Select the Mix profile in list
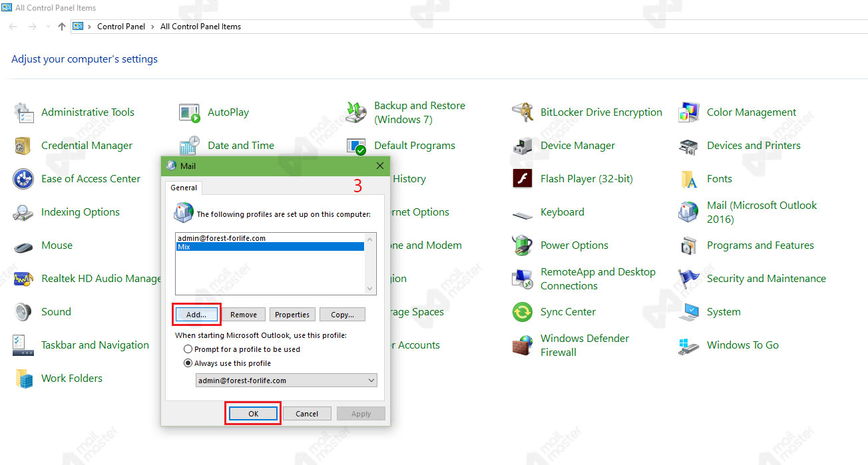This screenshot has width=868, height=465. tap(271, 246)
